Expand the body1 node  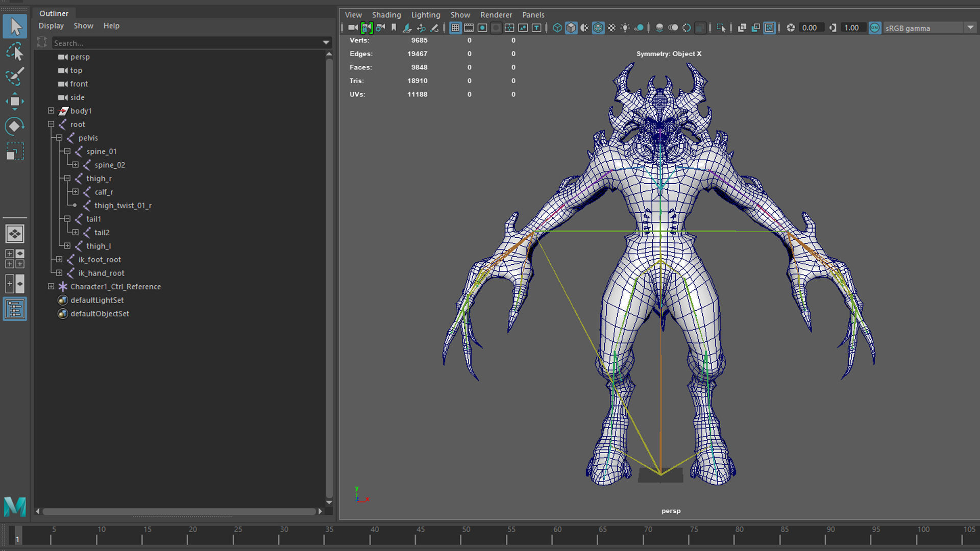[51, 111]
